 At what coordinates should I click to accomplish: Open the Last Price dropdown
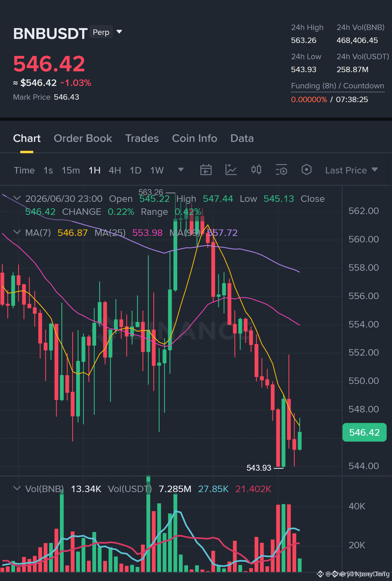351,170
